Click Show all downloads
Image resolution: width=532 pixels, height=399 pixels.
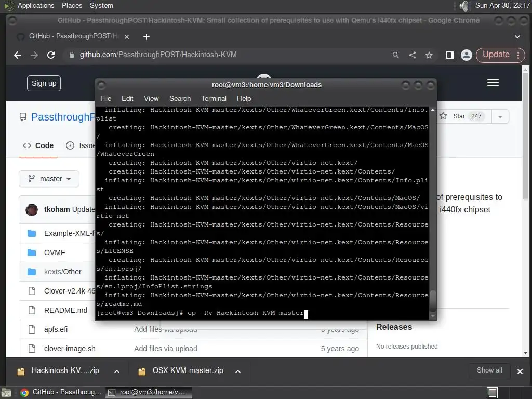tap(489, 370)
